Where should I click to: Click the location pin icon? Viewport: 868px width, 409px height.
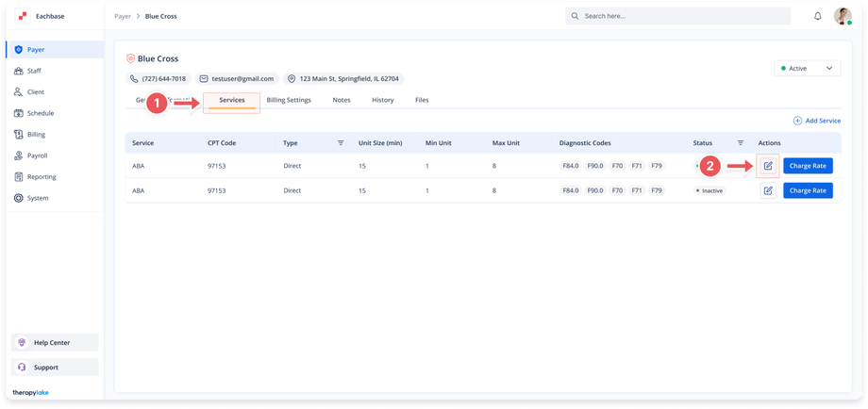coord(292,79)
